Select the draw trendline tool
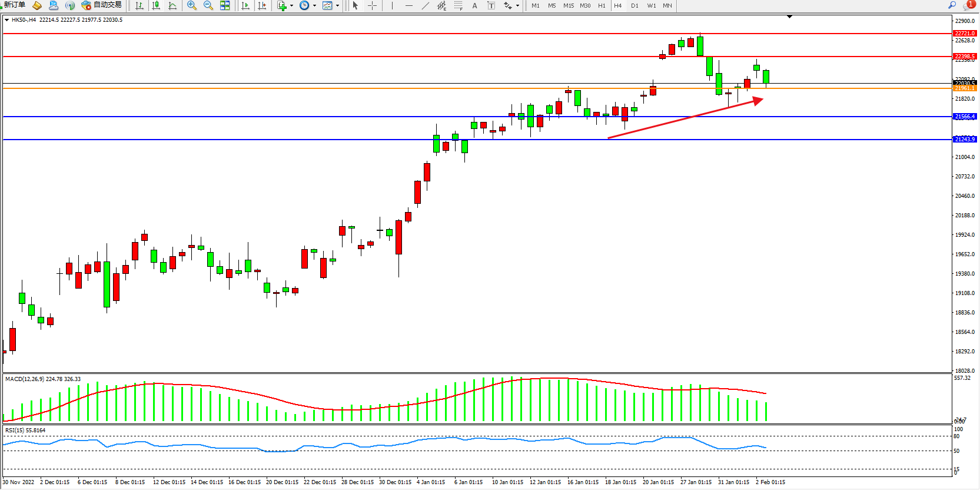The height and width of the screenshot is (490, 980). coord(426,6)
